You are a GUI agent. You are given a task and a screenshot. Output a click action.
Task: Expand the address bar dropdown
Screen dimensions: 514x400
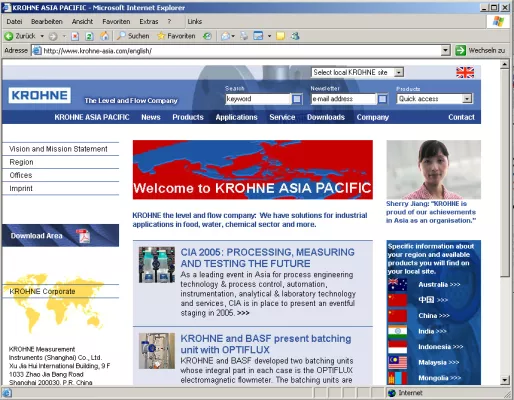point(446,51)
